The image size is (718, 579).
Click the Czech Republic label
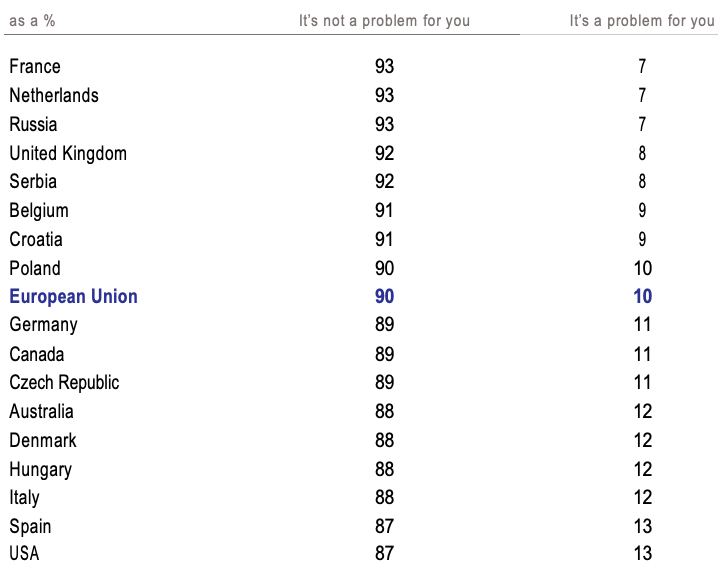[64, 383]
